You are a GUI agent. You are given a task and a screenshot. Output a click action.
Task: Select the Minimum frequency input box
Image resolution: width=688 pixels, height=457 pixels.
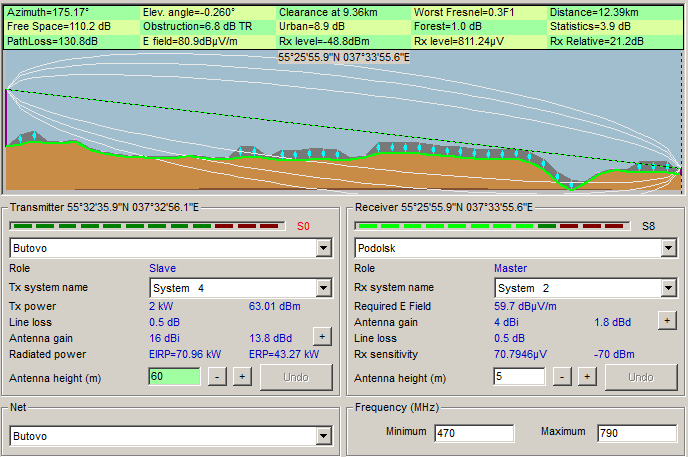473,432
